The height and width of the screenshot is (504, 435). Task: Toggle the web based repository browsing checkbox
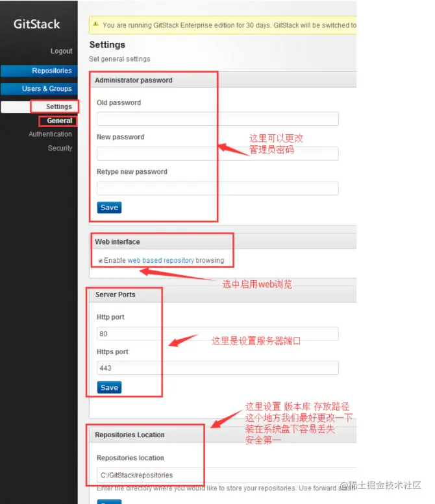click(101, 261)
